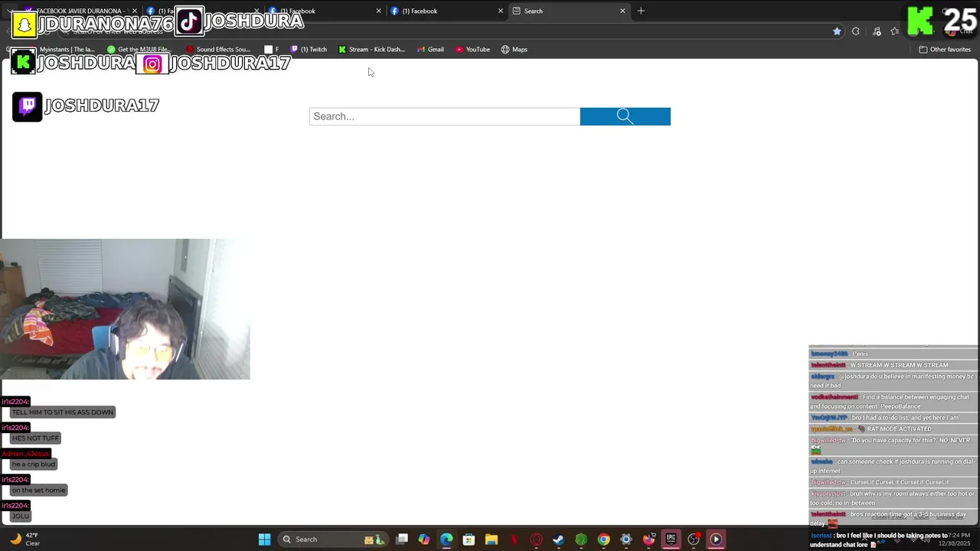The width and height of the screenshot is (980, 551).
Task: Switch to Microsoft Edge in the taskbar
Action: click(x=446, y=540)
